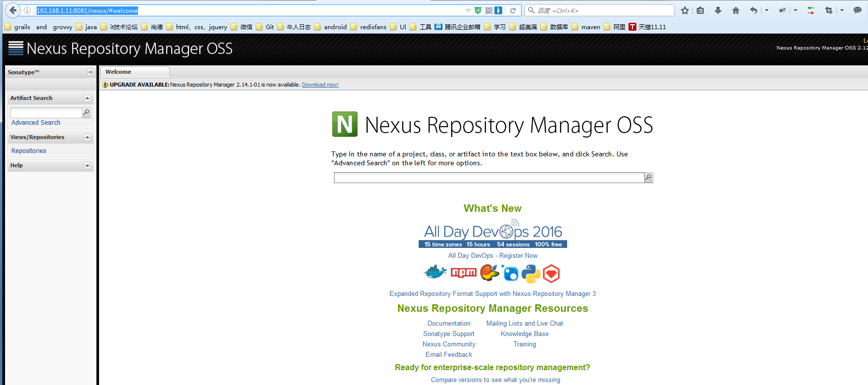Open the redisfans bookmarks folder
This screenshot has height=385, width=868.
pyautogui.click(x=369, y=27)
